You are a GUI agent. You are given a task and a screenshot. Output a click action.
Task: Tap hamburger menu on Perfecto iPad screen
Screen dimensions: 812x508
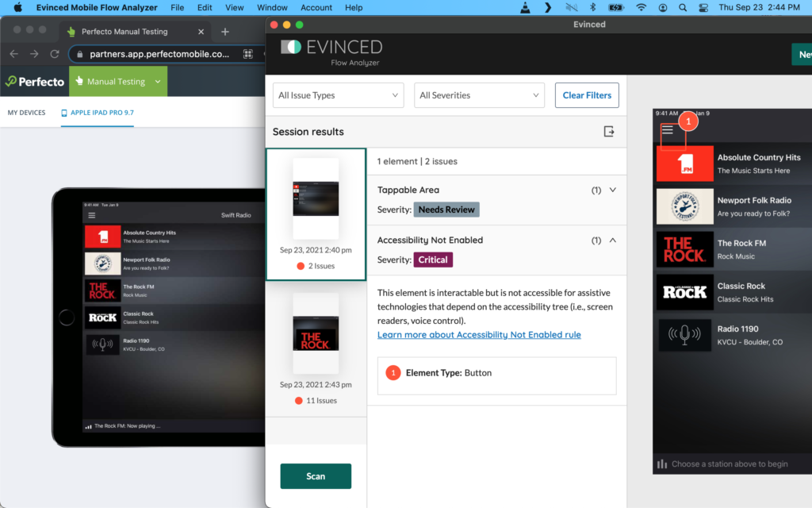tap(92, 215)
